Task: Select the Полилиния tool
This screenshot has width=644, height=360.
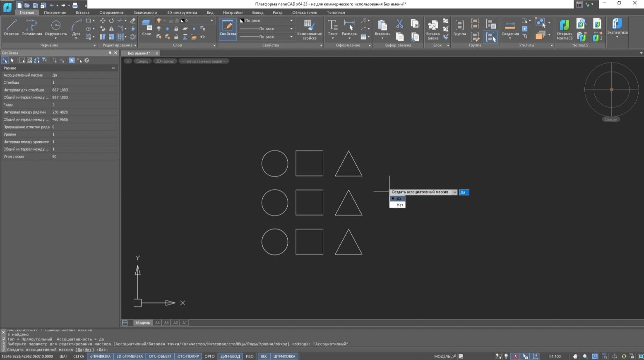Action: [32, 28]
